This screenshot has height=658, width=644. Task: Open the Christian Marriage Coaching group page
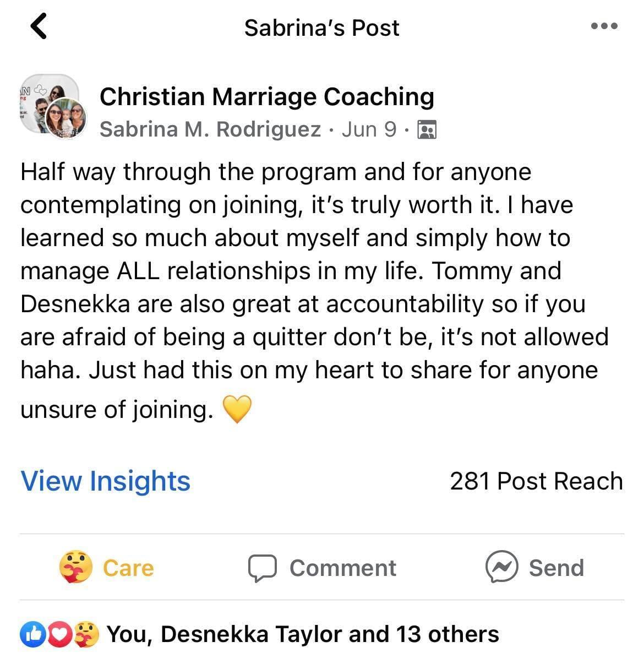click(266, 96)
